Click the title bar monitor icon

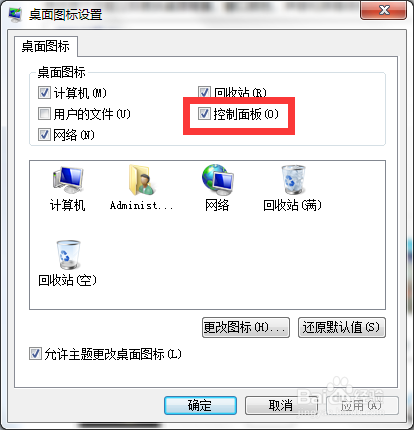click(15, 15)
